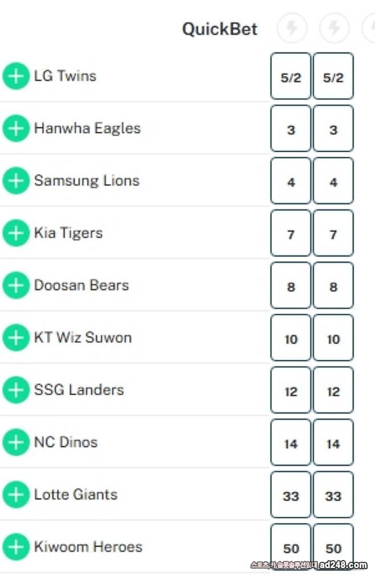Click the Lotte Giants team name

click(76, 494)
